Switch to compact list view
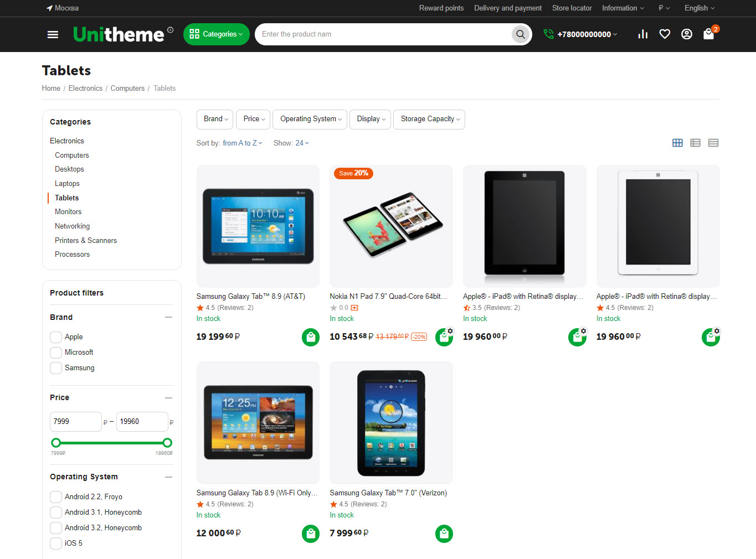The height and width of the screenshot is (559, 756). click(x=713, y=143)
